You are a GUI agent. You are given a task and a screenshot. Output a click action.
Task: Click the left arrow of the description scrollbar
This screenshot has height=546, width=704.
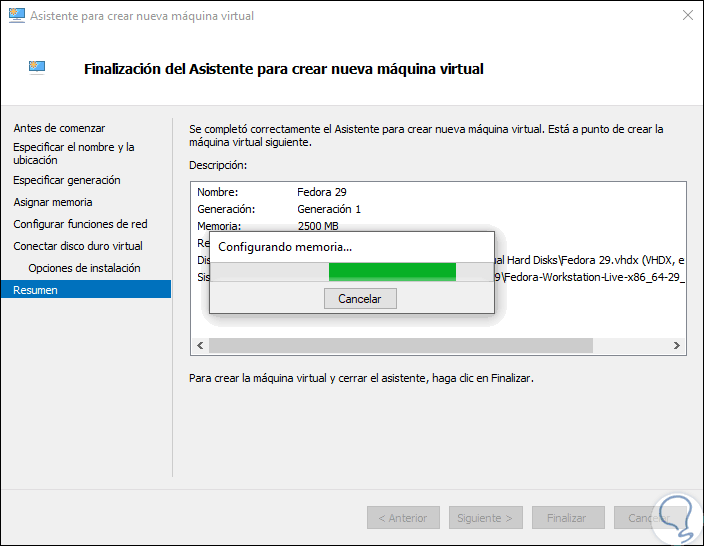[200, 345]
